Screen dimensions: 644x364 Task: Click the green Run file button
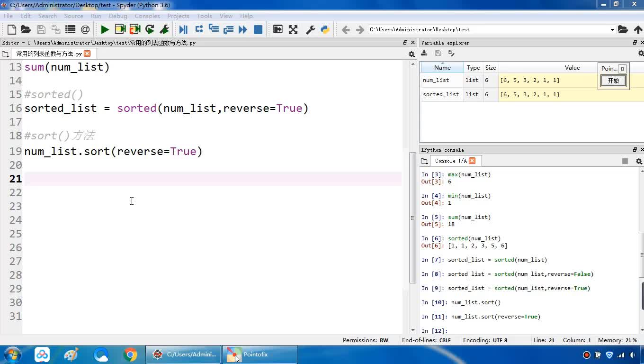point(105,29)
